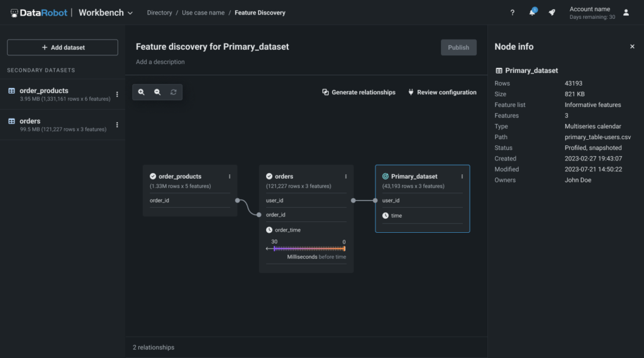View notifications bell icon
The image size is (644, 358).
532,12
